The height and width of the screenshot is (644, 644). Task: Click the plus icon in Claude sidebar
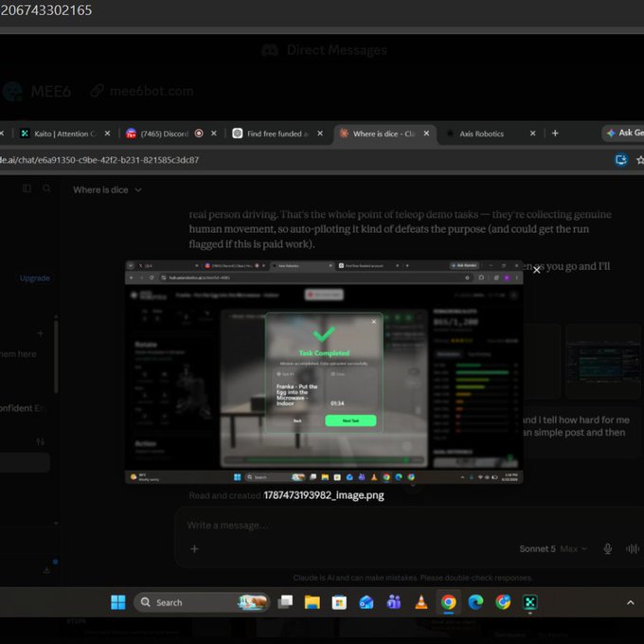point(40,333)
